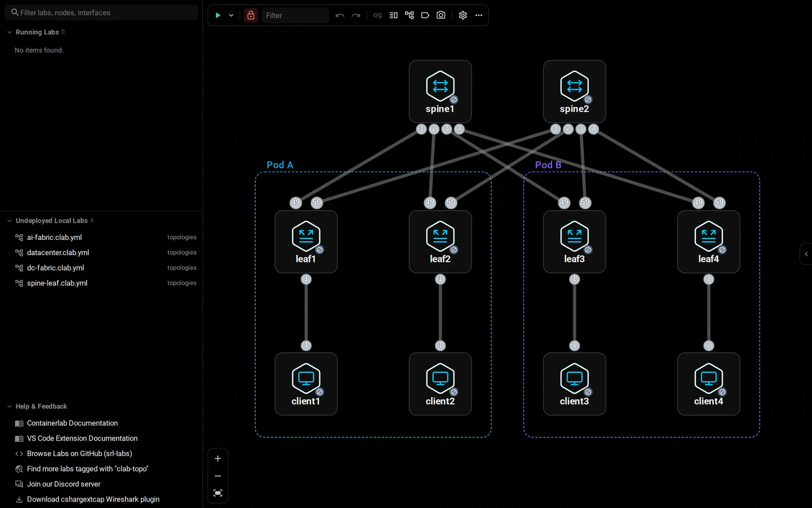This screenshot has height=508, width=812.
Task: Download cshargextcap Wireshark plugin
Action: click(x=93, y=499)
